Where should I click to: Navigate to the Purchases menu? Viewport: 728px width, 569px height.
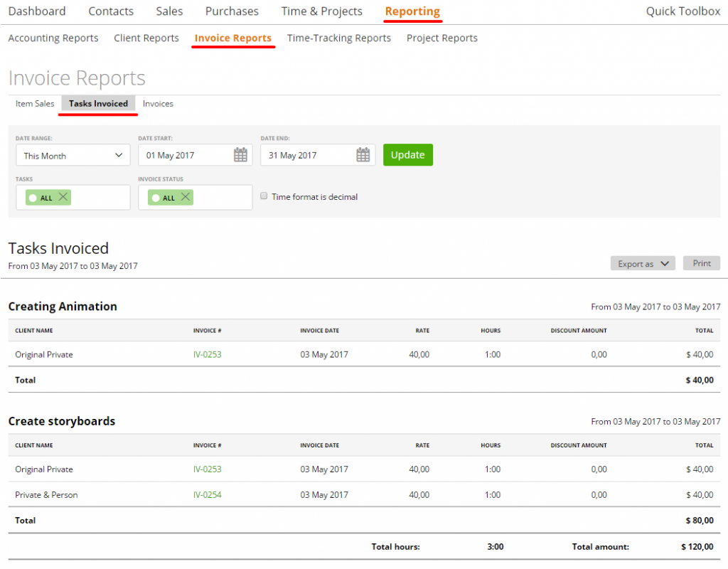click(232, 11)
